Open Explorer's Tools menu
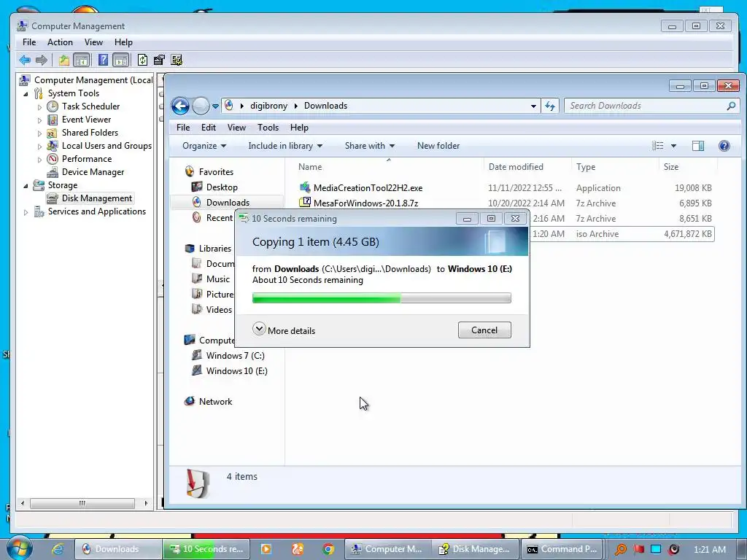The width and height of the screenshot is (747, 560). tap(268, 128)
